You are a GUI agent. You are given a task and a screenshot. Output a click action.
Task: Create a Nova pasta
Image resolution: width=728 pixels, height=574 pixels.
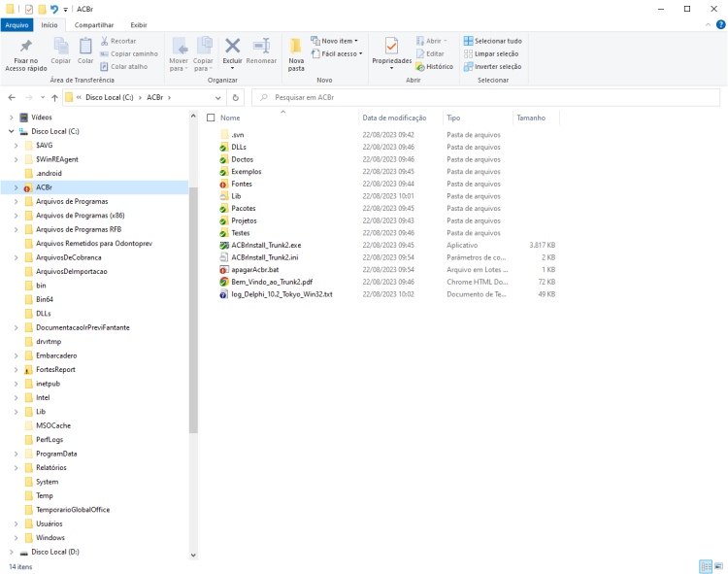[x=296, y=54]
